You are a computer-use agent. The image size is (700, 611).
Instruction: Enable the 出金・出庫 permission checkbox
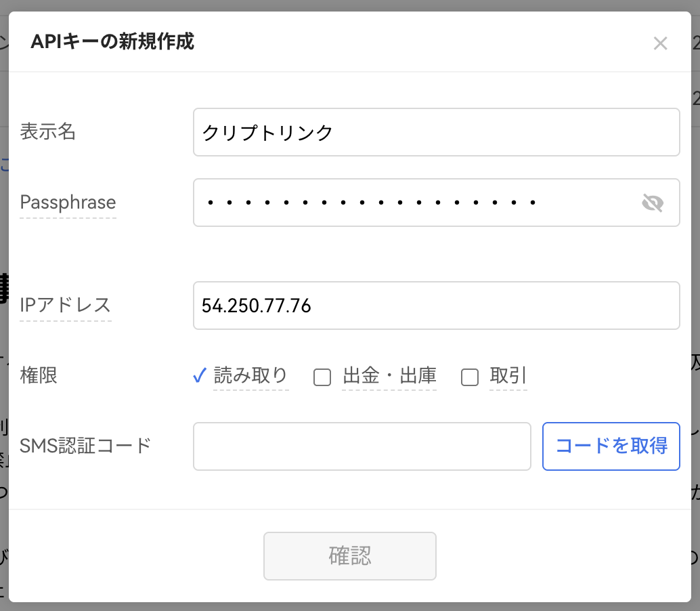pyautogui.click(x=322, y=377)
